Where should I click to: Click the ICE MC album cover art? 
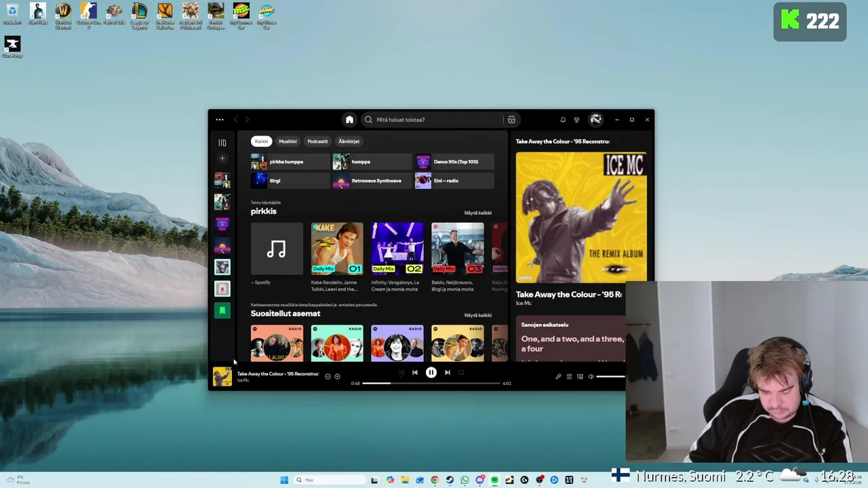[581, 217]
